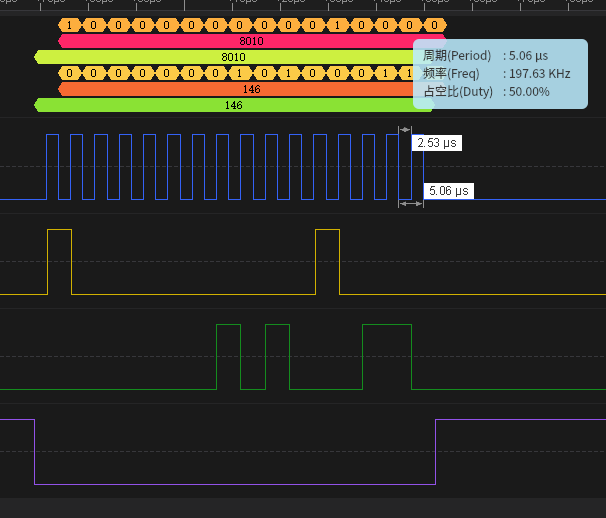
Task: Click the 2.53 µs pulse-width label
Action: tap(437, 143)
